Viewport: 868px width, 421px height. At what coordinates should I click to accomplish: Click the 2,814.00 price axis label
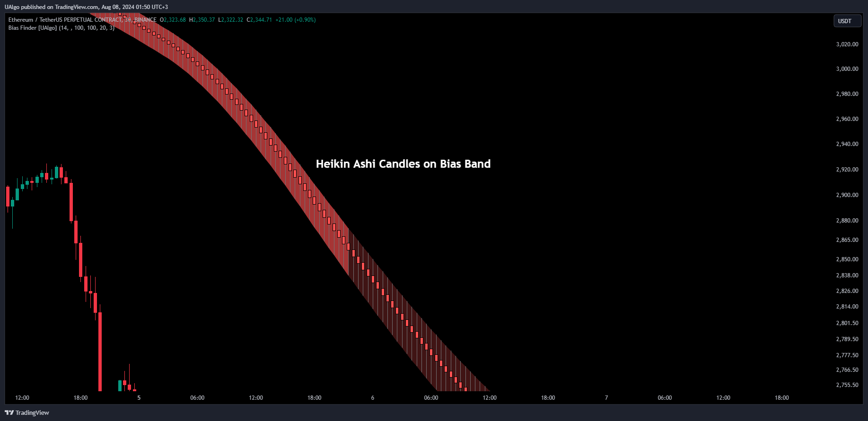[x=847, y=307]
